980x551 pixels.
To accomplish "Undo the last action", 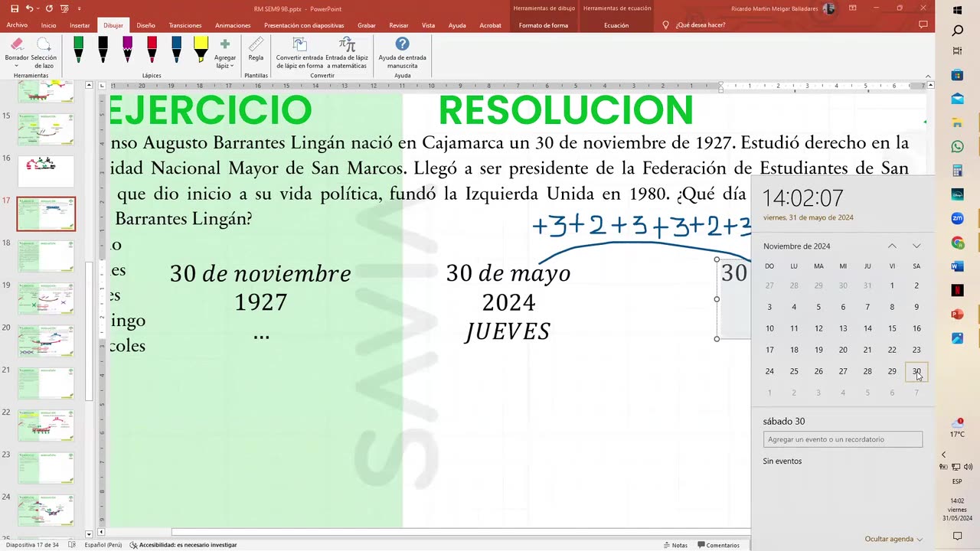I will click(x=28, y=8).
